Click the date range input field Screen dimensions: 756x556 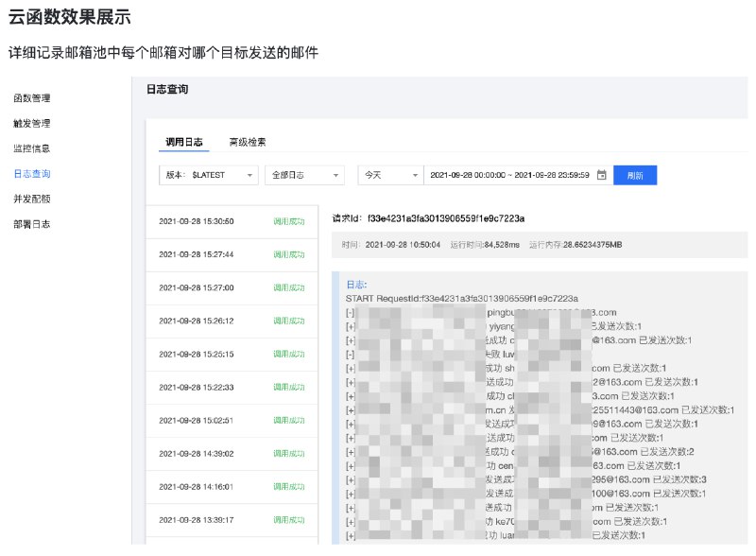[518, 175]
